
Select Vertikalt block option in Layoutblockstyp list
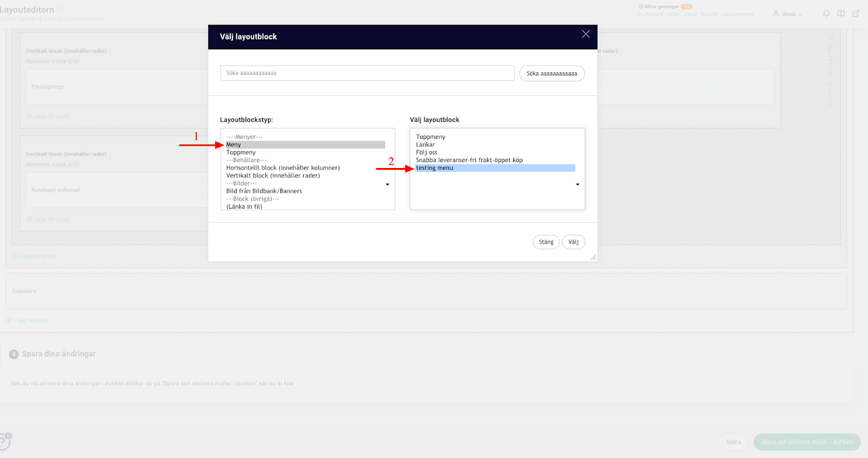click(273, 175)
